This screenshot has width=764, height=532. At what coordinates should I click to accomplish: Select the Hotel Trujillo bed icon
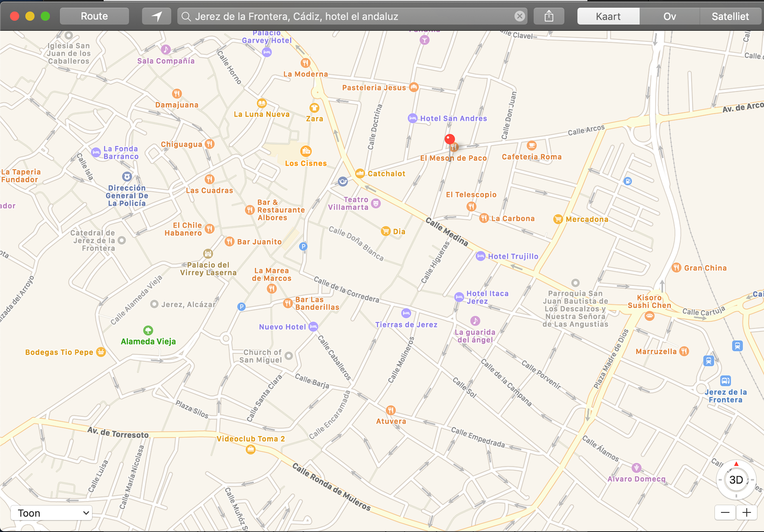pos(481,256)
